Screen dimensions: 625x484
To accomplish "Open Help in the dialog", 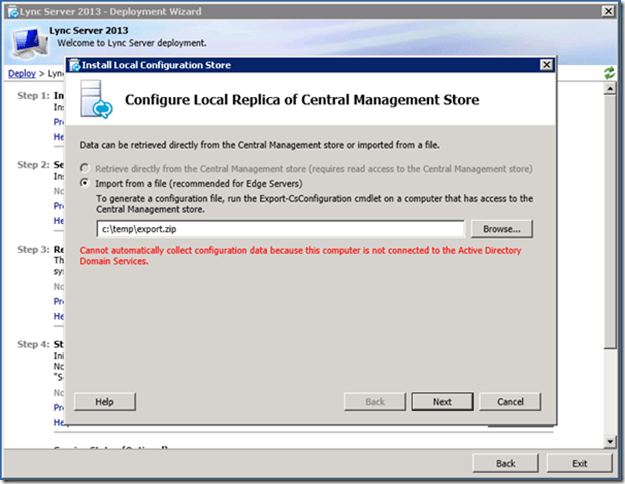I will [105, 402].
